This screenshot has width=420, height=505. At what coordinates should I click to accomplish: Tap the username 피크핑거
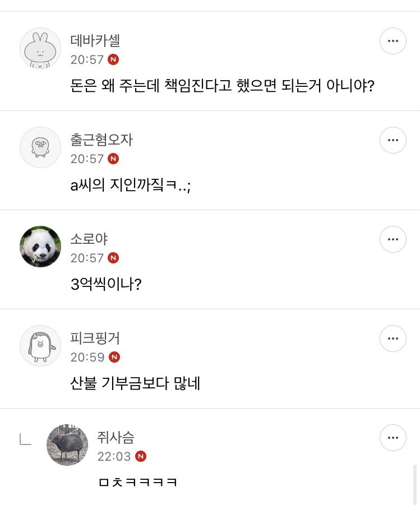[95, 339]
